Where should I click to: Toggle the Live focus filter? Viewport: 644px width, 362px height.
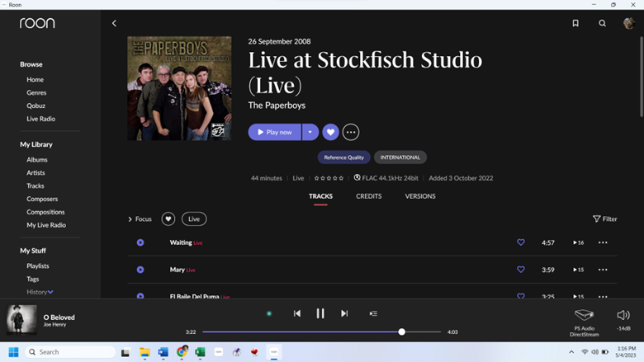click(x=194, y=219)
